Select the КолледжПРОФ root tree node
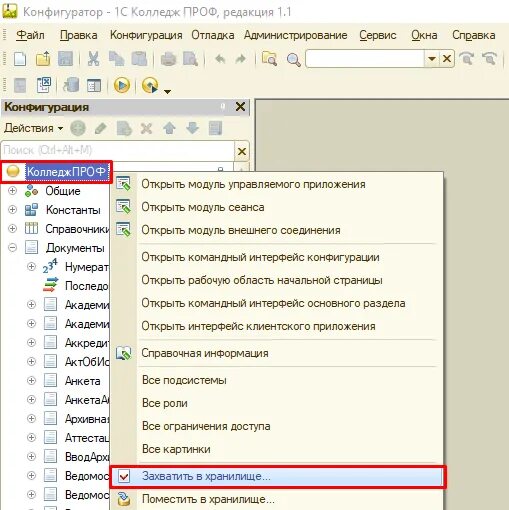 click(x=66, y=172)
